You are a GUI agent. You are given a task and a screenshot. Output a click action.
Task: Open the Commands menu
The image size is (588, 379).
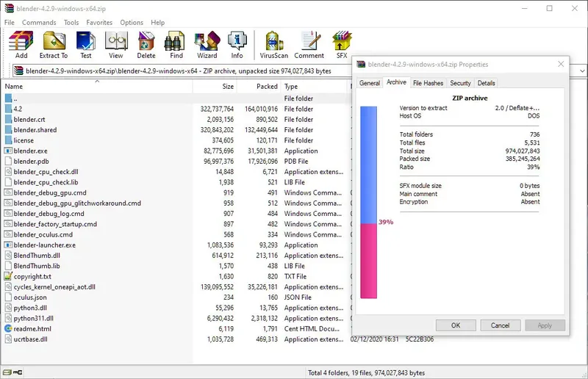[39, 23]
